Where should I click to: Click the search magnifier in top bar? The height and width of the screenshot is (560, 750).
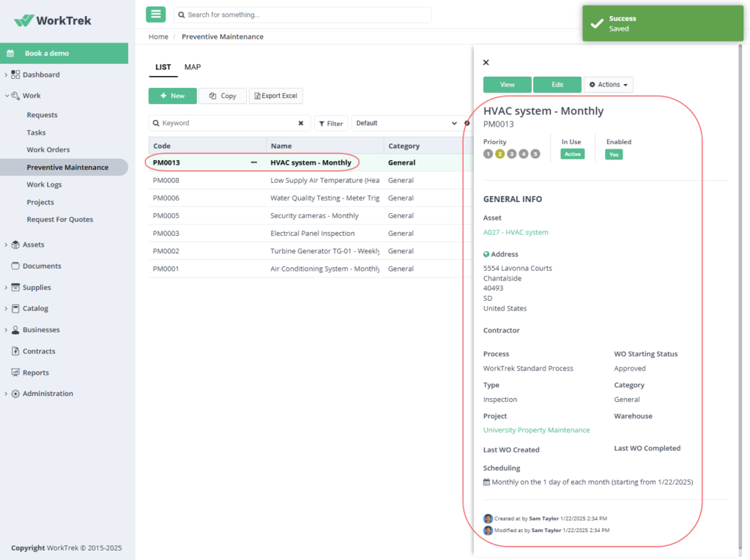pos(182,15)
